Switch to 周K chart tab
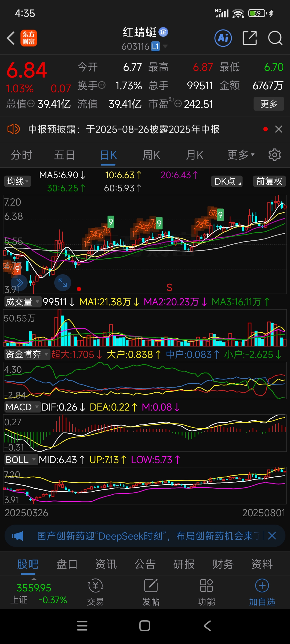This screenshot has width=290, height=644. coord(151,155)
